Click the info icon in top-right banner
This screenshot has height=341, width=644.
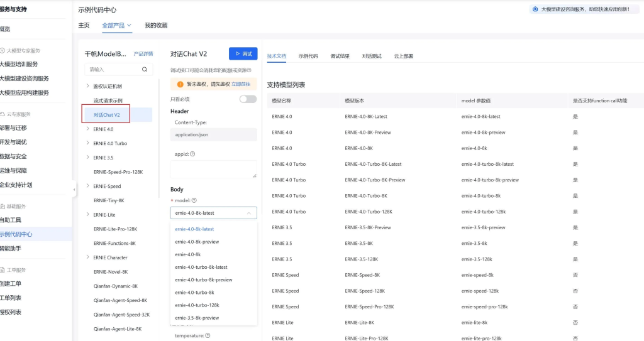(x=535, y=9)
